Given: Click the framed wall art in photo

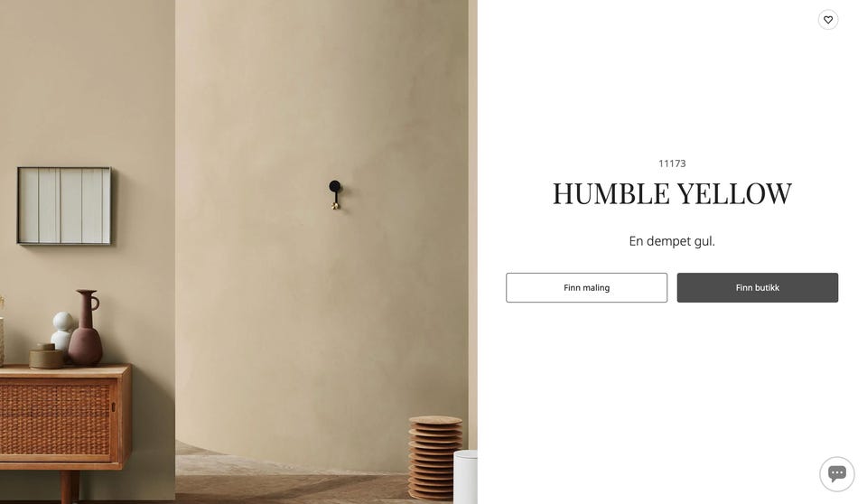Looking at the screenshot, I should click(64, 206).
